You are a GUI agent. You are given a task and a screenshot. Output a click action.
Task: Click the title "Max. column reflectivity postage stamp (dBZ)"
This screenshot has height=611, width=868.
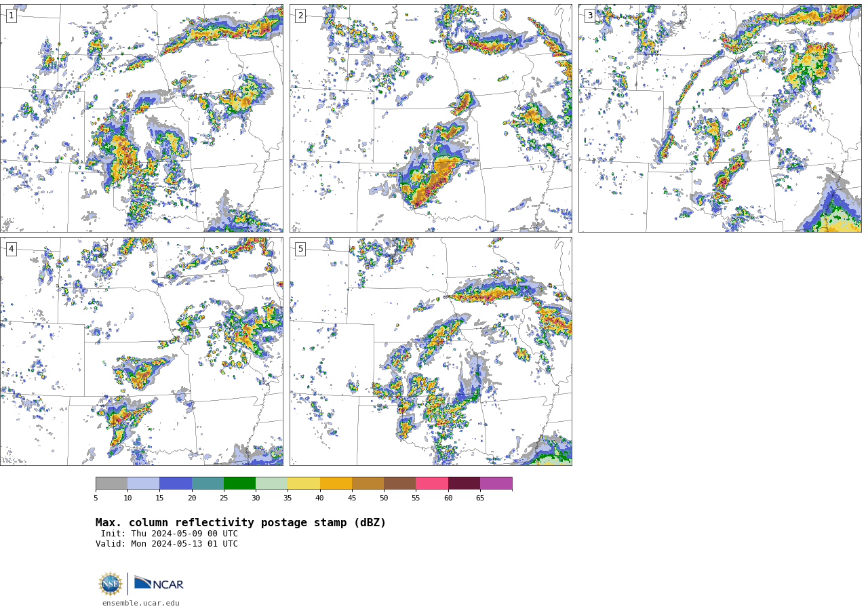pos(241,523)
